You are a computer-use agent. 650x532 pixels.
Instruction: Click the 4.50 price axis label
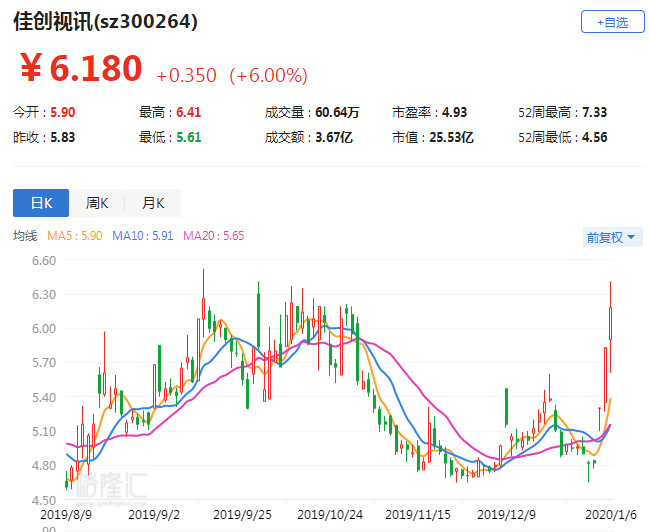pyautogui.click(x=44, y=500)
